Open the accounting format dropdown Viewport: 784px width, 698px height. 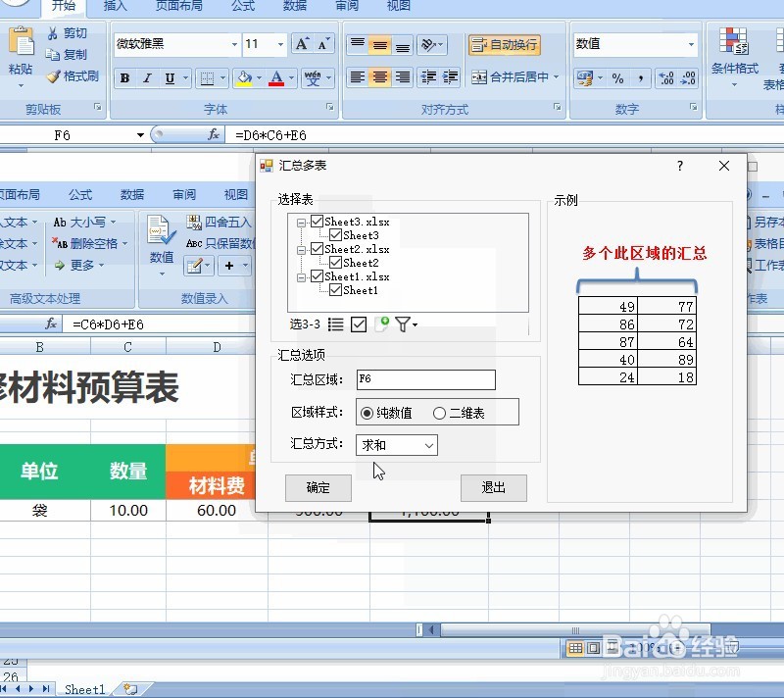coord(600,78)
